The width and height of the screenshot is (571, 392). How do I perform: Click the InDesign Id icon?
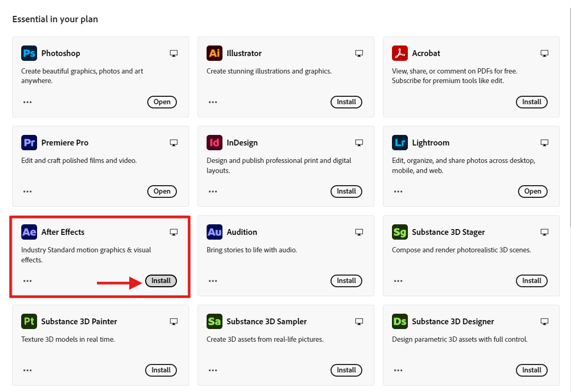tap(215, 143)
